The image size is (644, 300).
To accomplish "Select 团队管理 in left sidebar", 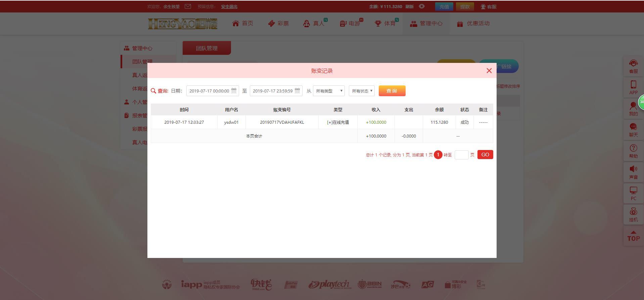I will coord(142,62).
